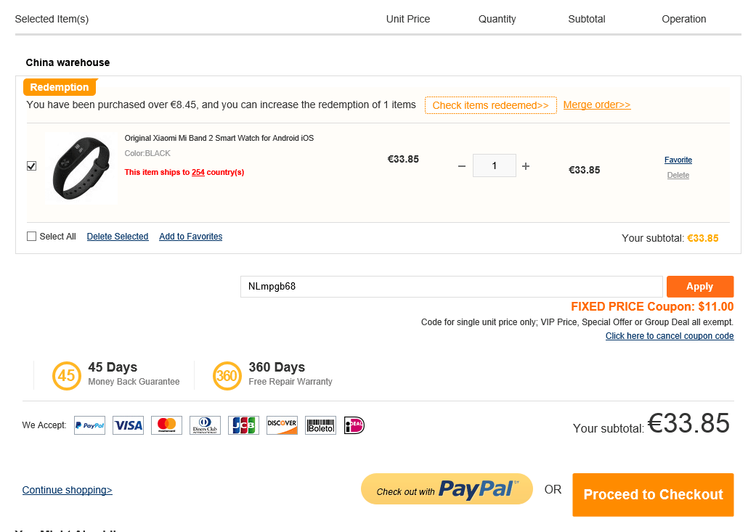The width and height of the screenshot is (756, 532).
Task: Open Check items redeemed link
Action: (490, 105)
